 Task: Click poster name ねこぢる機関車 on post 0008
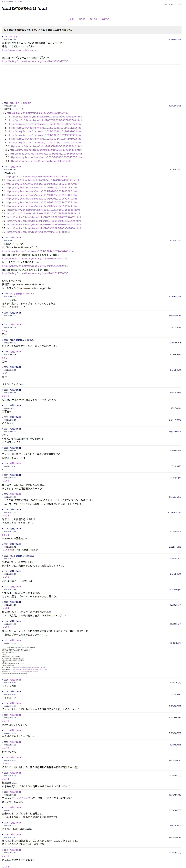point(16,340)
